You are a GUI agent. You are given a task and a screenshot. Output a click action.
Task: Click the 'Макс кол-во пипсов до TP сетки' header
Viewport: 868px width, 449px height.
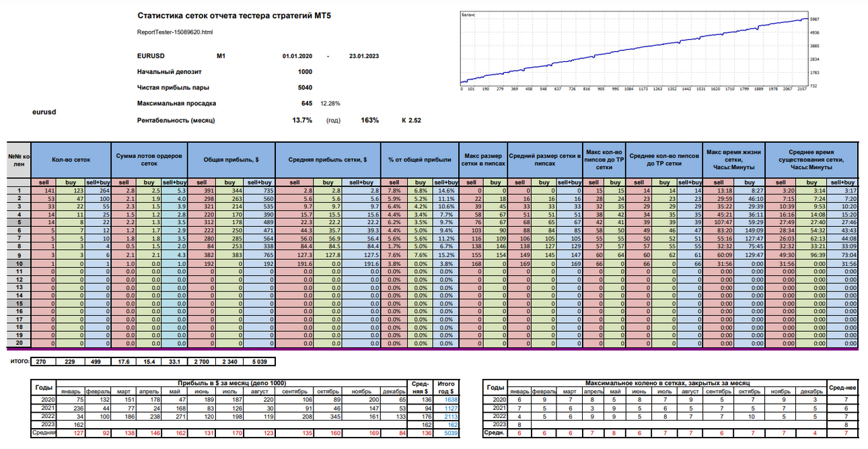coord(604,160)
